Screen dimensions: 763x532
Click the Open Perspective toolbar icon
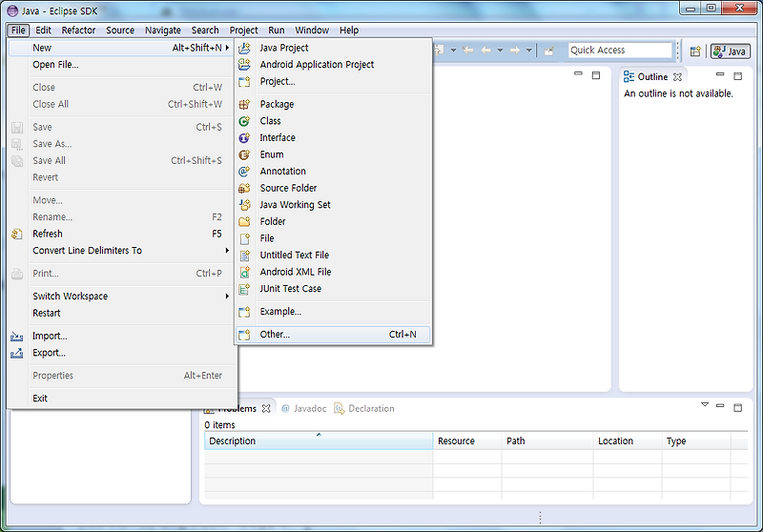coord(695,51)
